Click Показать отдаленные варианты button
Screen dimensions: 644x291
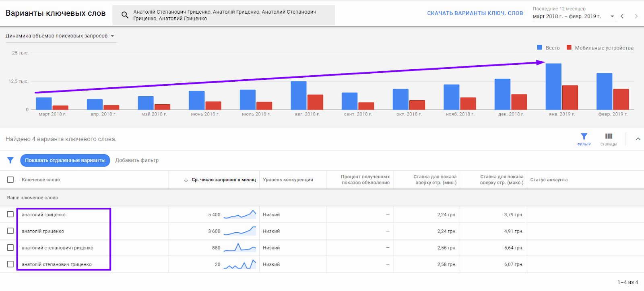click(65, 160)
